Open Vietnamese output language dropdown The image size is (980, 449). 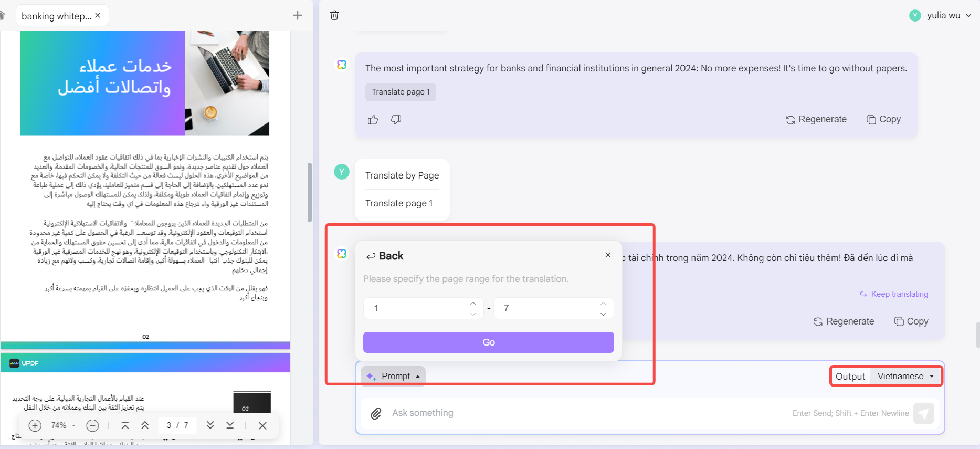click(x=905, y=376)
